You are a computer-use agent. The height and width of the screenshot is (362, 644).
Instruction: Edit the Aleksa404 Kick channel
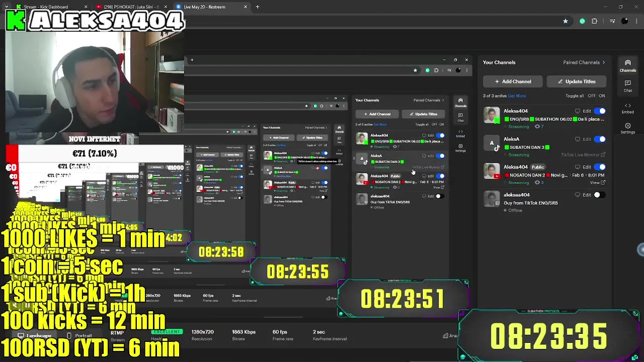click(587, 111)
